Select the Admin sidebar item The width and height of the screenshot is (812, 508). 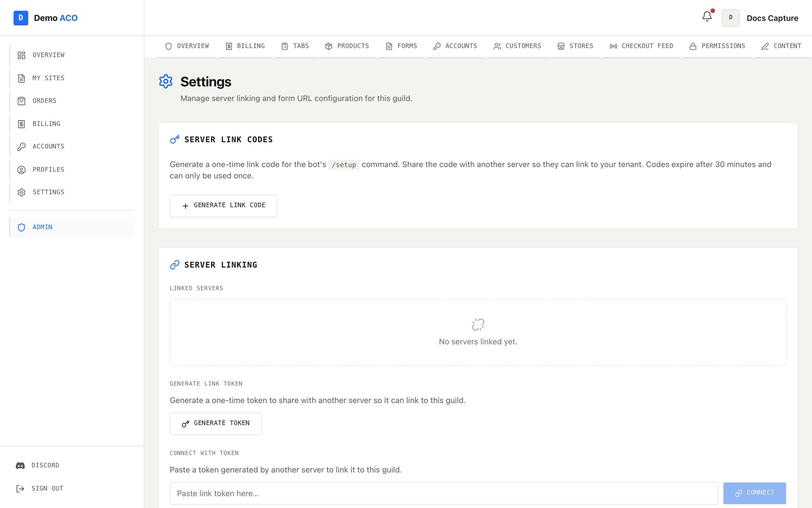coord(72,227)
